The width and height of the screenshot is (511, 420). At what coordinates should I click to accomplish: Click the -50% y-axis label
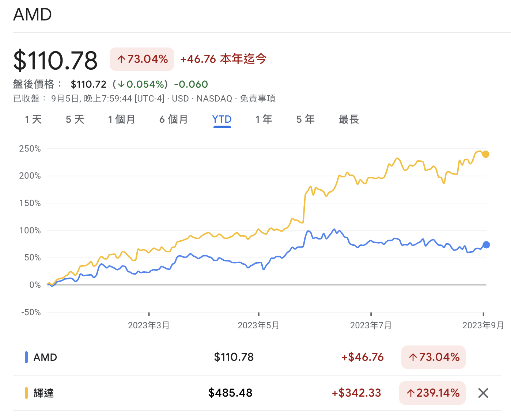click(31, 312)
